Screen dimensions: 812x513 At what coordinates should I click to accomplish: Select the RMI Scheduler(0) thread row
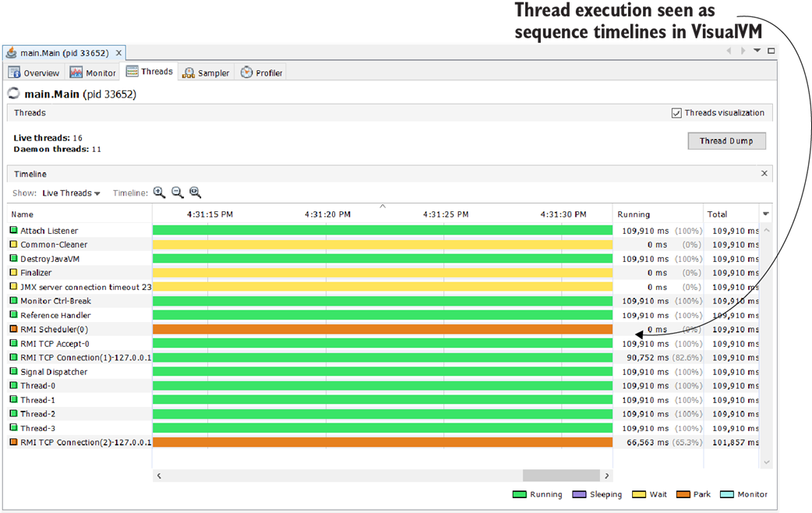pyautogui.click(x=55, y=330)
